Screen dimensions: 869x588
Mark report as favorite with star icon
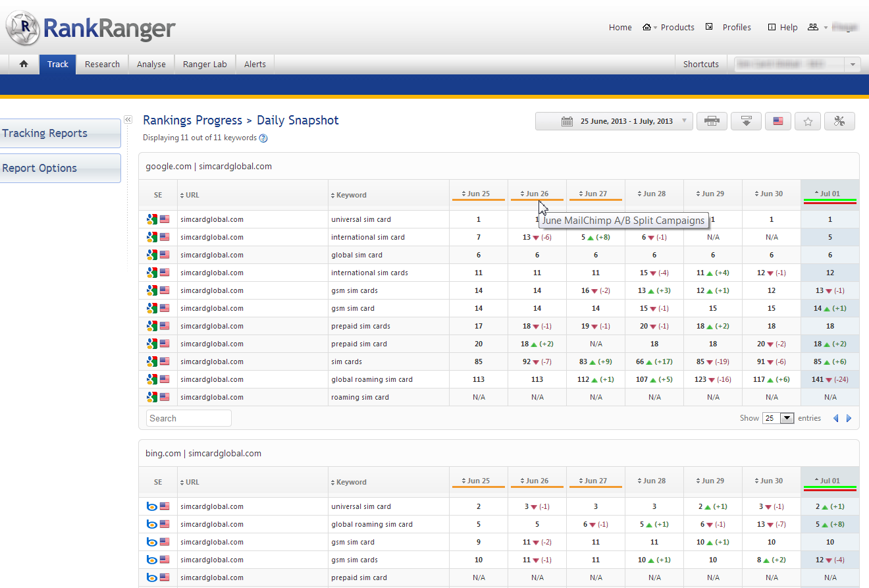point(808,121)
